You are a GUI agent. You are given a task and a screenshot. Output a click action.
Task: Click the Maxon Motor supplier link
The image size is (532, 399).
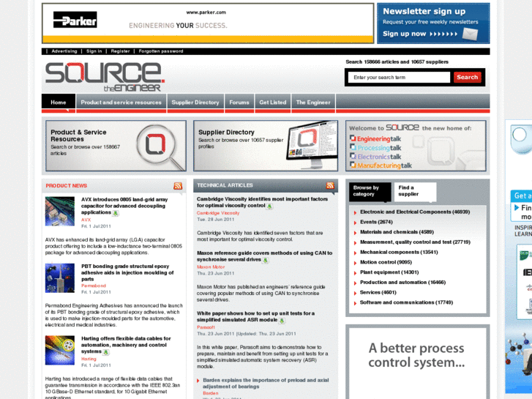pos(211,267)
